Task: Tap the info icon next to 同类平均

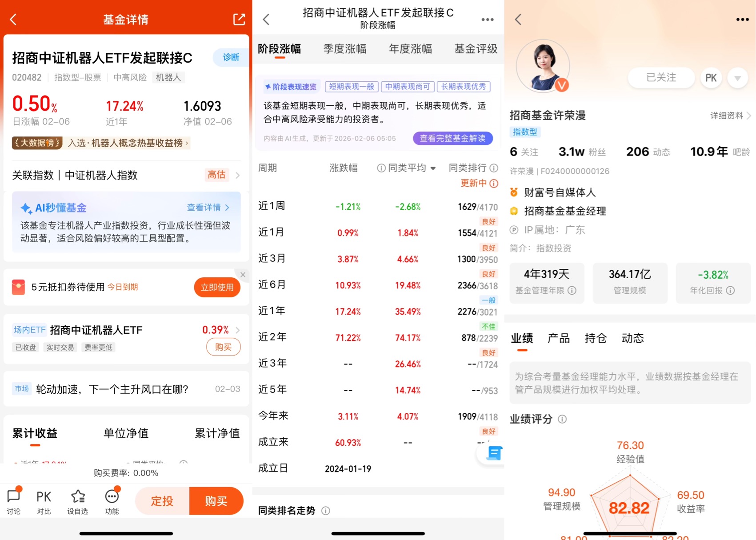Action: pyautogui.click(x=381, y=168)
